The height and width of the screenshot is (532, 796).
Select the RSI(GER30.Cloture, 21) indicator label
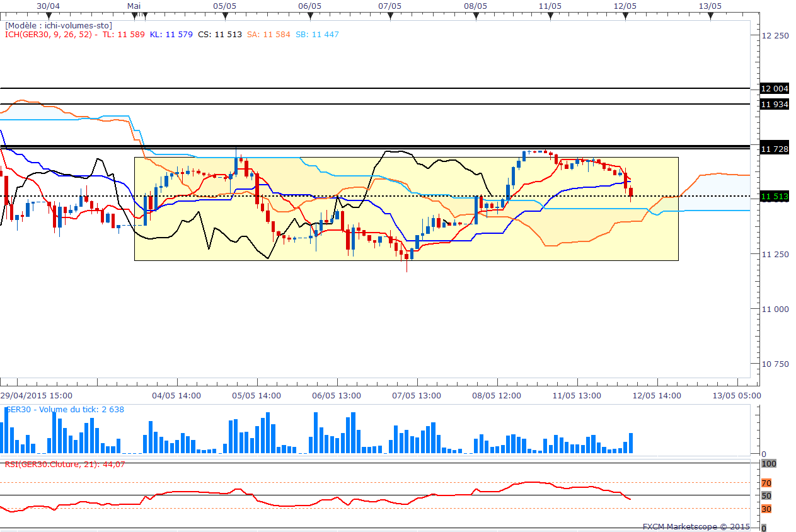(x=65, y=465)
